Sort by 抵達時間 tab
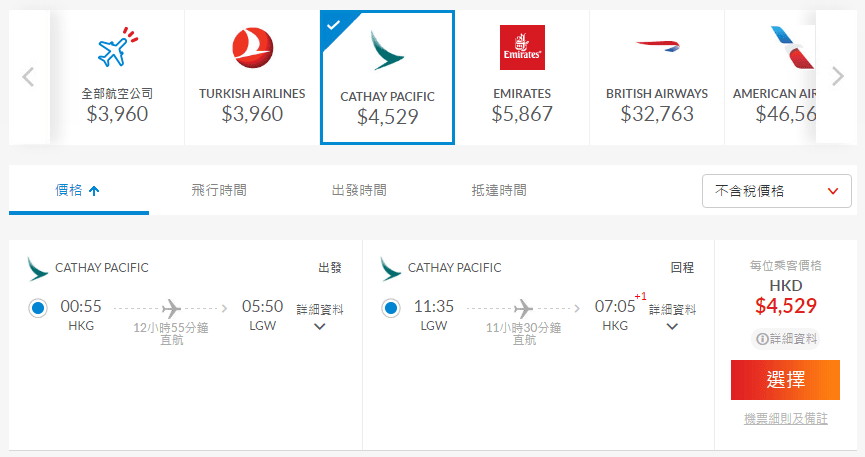The width and height of the screenshot is (865, 457). [x=499, y=190]
